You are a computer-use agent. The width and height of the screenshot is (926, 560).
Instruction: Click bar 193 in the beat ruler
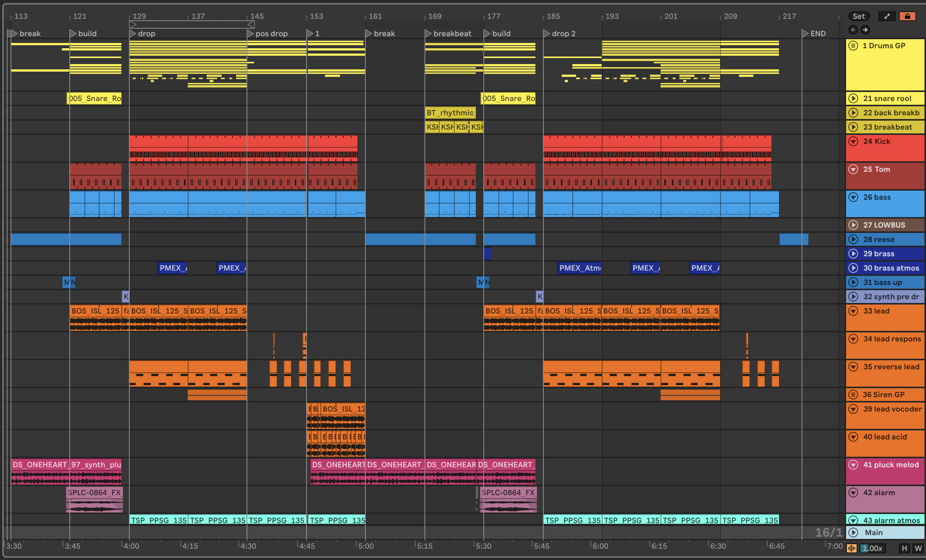612,16
